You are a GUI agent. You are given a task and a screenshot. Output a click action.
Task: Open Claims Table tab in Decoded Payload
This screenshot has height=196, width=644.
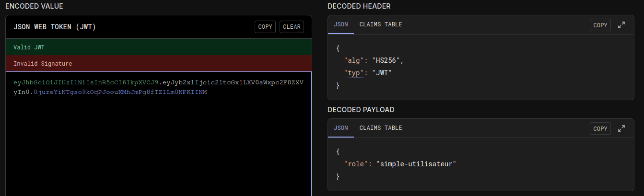[380, 128]
